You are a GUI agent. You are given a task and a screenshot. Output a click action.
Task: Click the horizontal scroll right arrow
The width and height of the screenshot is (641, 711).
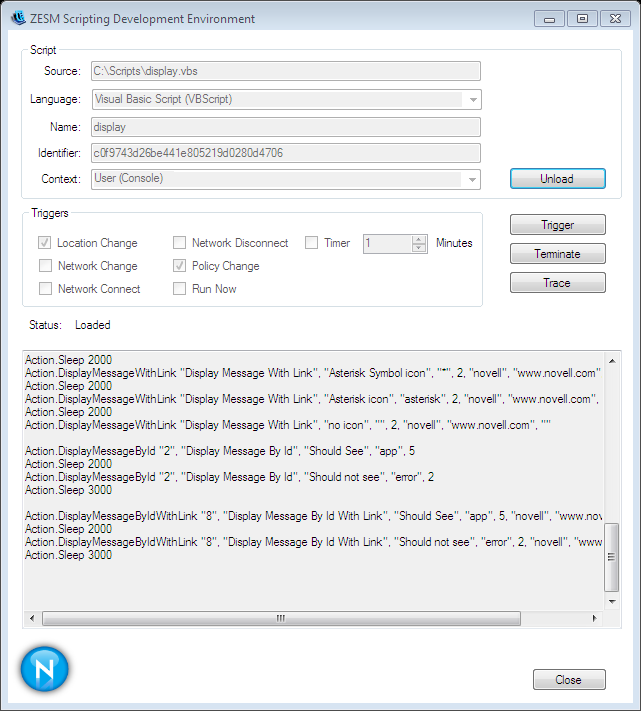tap(595, 618)
